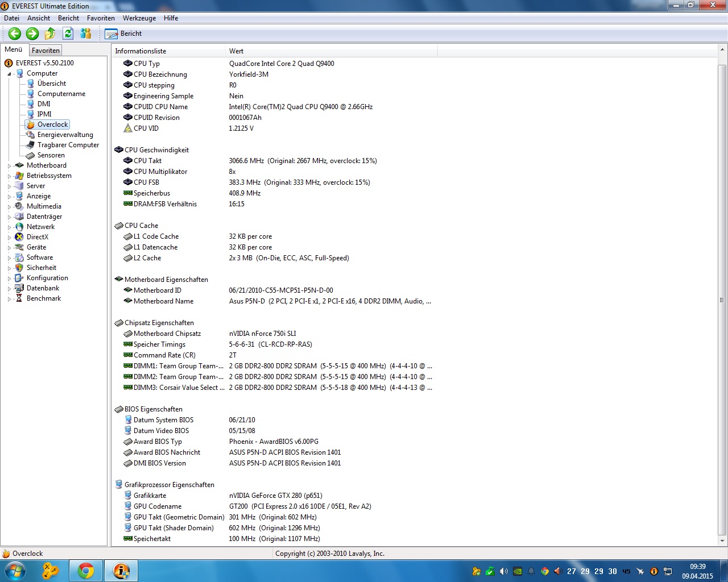Select the CPU VID warning row
Viewport: 728px width, 582px height.
[273, 128]
